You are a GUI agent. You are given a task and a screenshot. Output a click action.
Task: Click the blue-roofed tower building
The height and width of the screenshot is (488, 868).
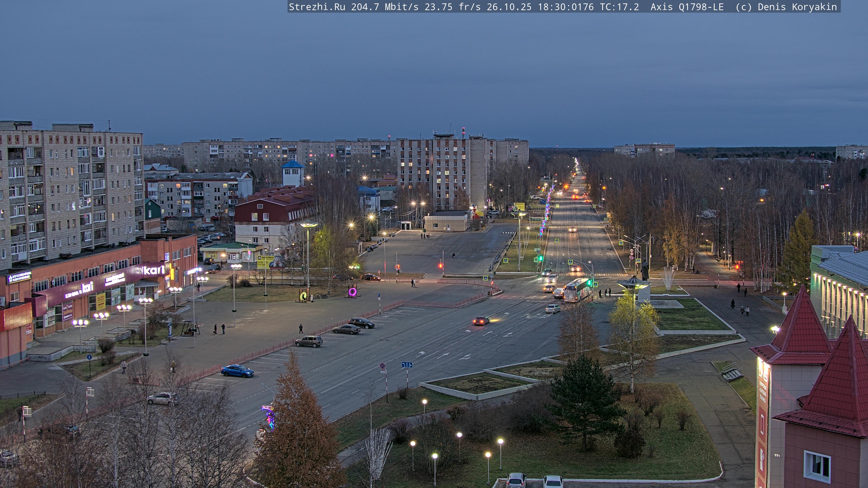click(292, 173)
